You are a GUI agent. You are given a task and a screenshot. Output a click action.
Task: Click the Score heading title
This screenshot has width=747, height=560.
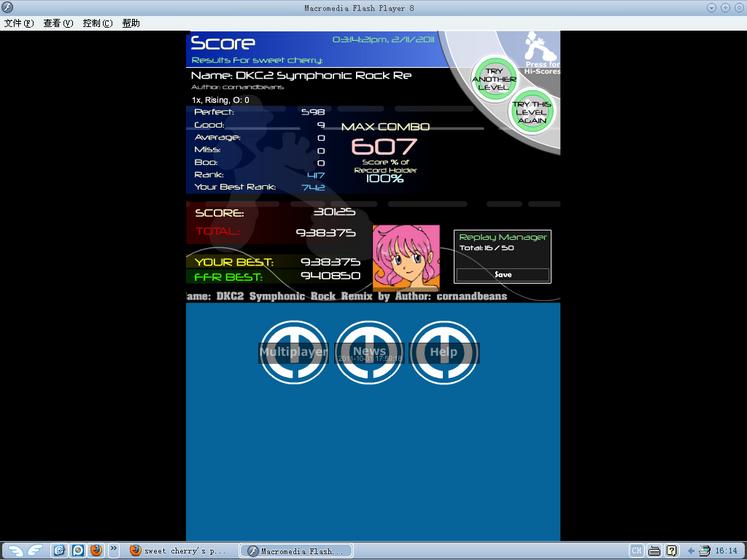click(222, 43)
